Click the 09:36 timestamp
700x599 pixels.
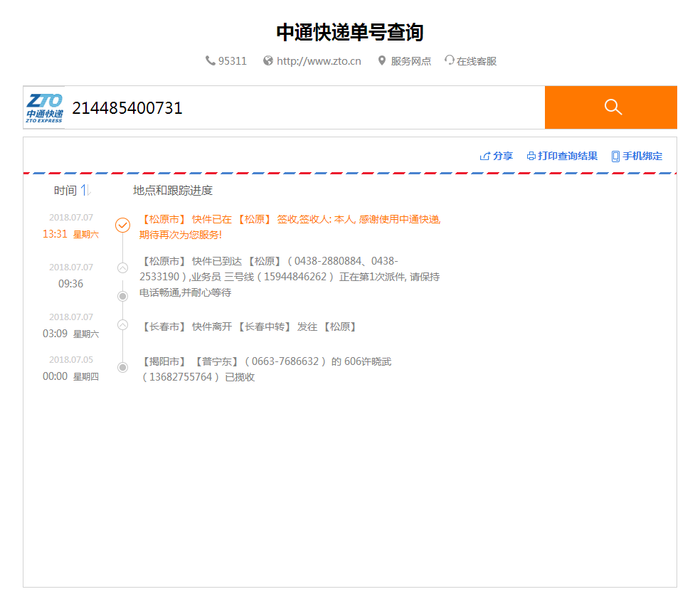[x=70, y=284]
